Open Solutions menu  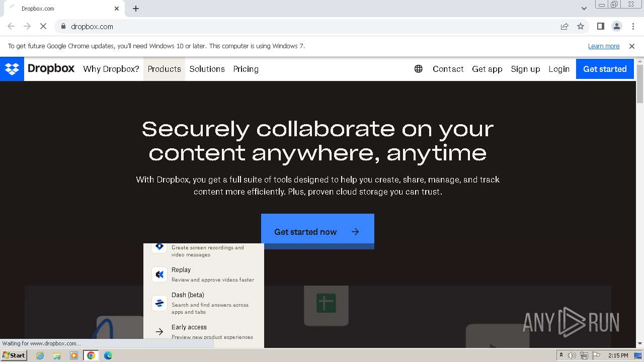click(207, 69)
